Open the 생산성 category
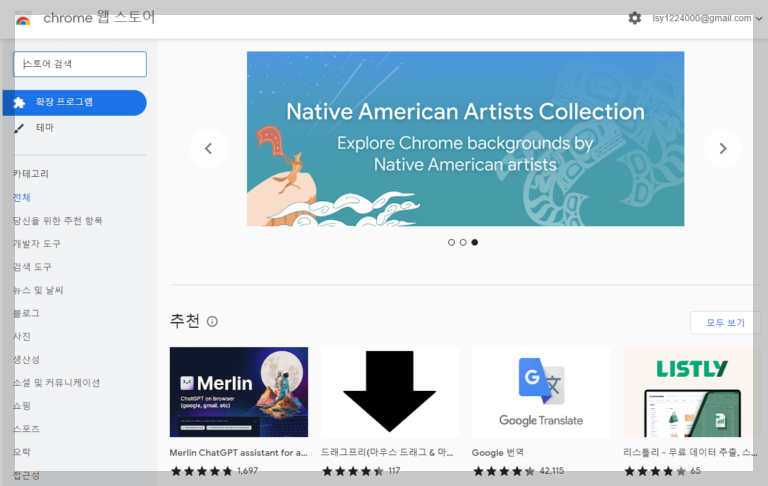The height and width of the screenshot is (486, 768). pos(26,359)
